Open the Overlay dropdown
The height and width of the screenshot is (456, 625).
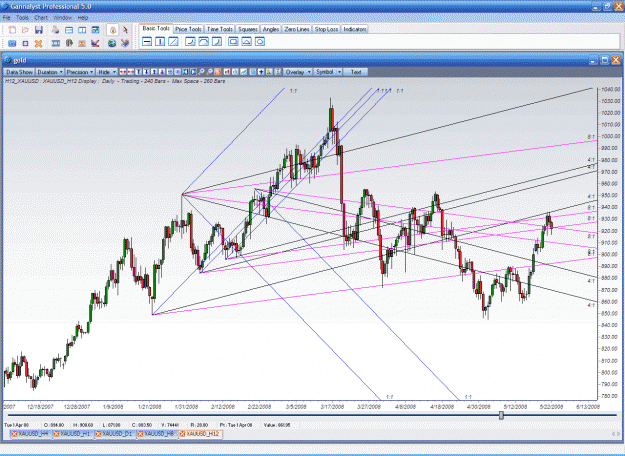(298, 72)
